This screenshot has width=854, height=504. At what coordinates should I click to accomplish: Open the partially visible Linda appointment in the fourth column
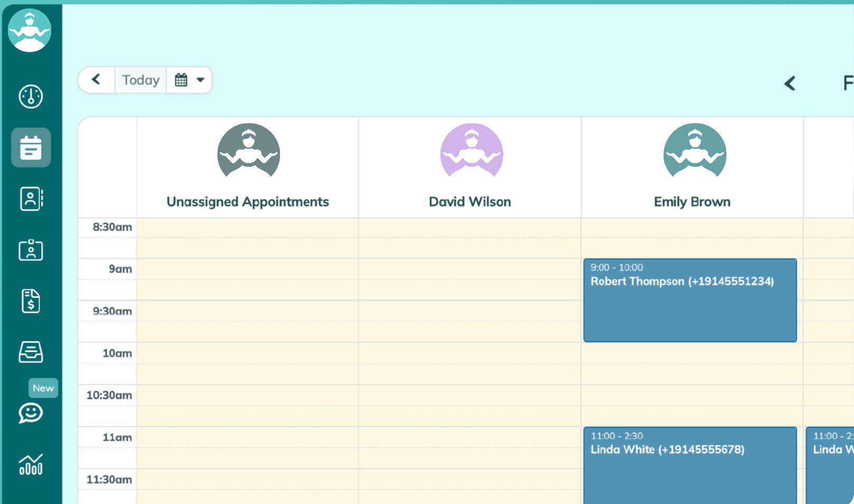tap(830, 465)
